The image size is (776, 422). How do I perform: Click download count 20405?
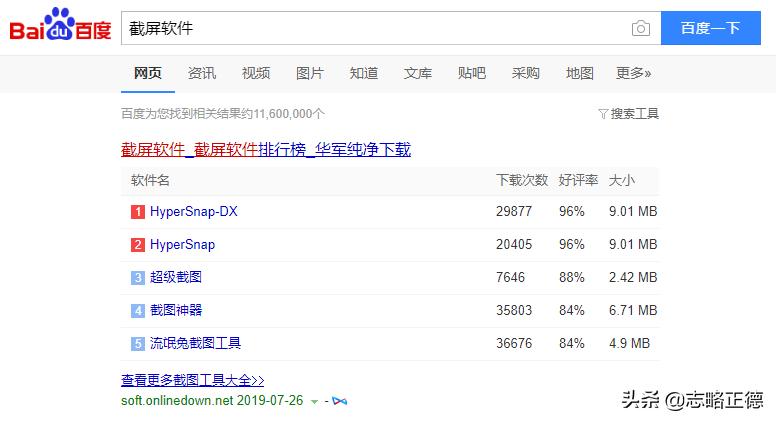pyautogui.click(x=514, y=244)
